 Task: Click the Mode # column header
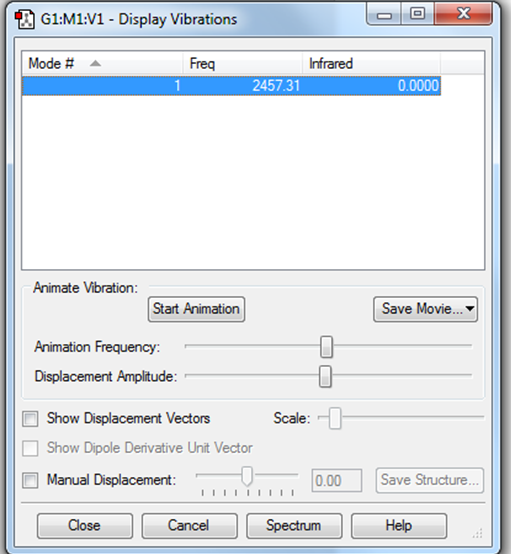pyautogui.click(x=102, y=64)
